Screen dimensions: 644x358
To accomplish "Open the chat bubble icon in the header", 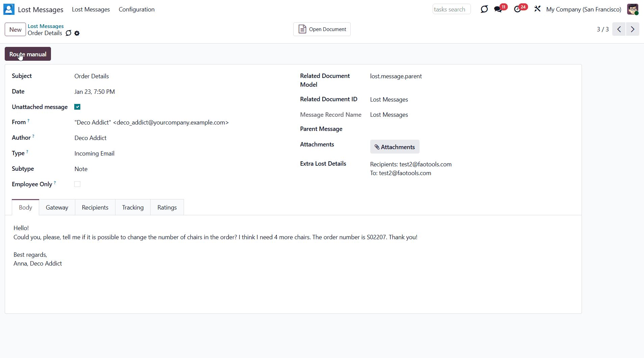I will 484,9.
